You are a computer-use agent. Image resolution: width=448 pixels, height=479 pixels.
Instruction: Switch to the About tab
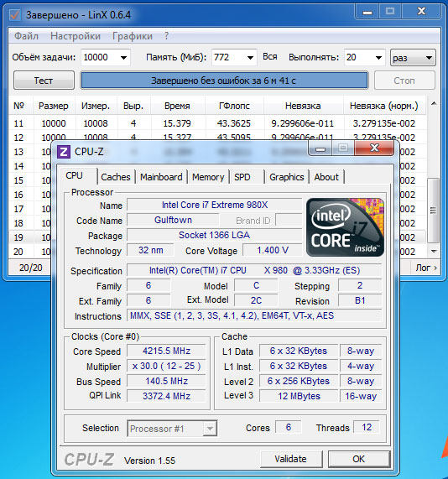tap(326, 177)
